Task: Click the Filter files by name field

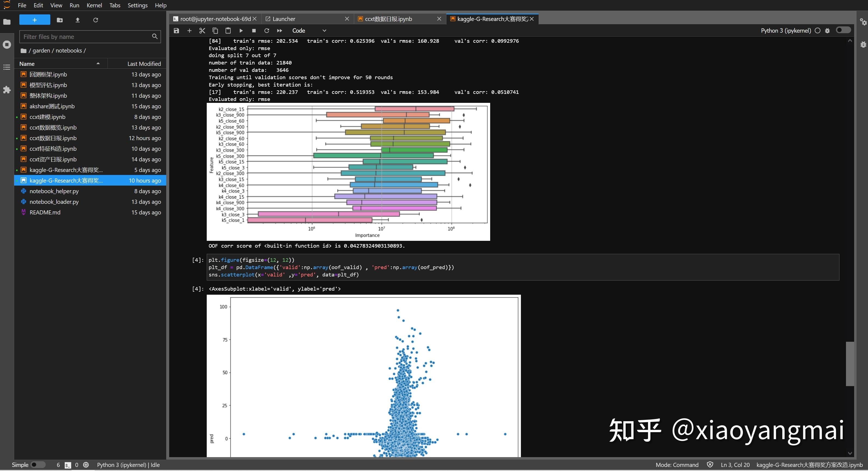Action: click(x=86, y=37)
